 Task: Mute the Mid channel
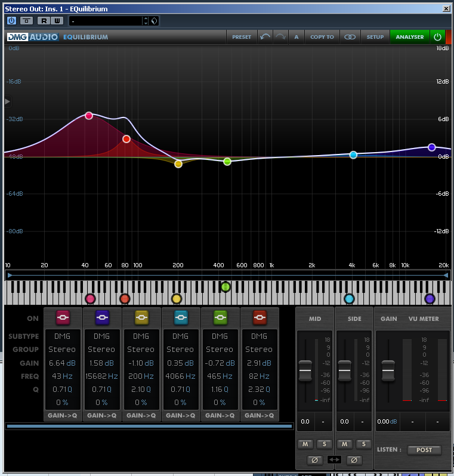(305, 444)
